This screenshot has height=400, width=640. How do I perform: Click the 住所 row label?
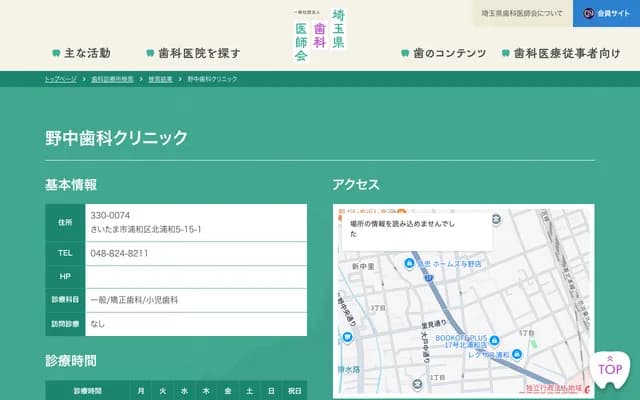click(65, 222)
